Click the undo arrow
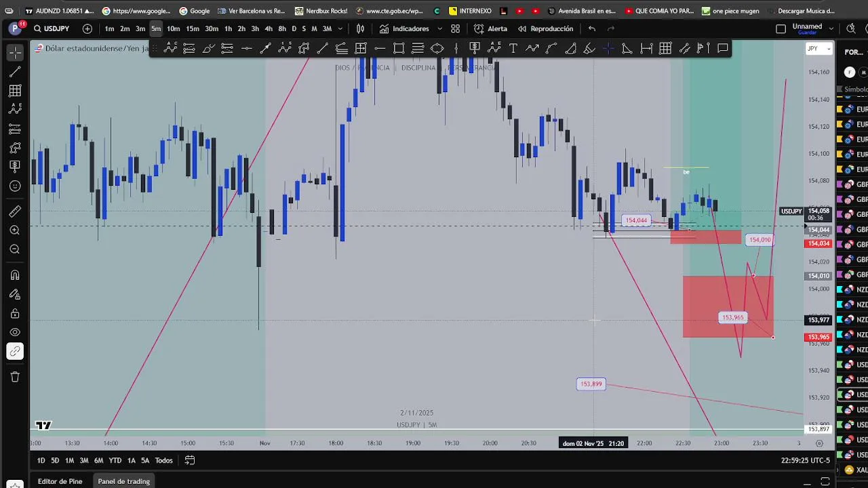Viewport: 868px width, 488px height. [592, 28]
